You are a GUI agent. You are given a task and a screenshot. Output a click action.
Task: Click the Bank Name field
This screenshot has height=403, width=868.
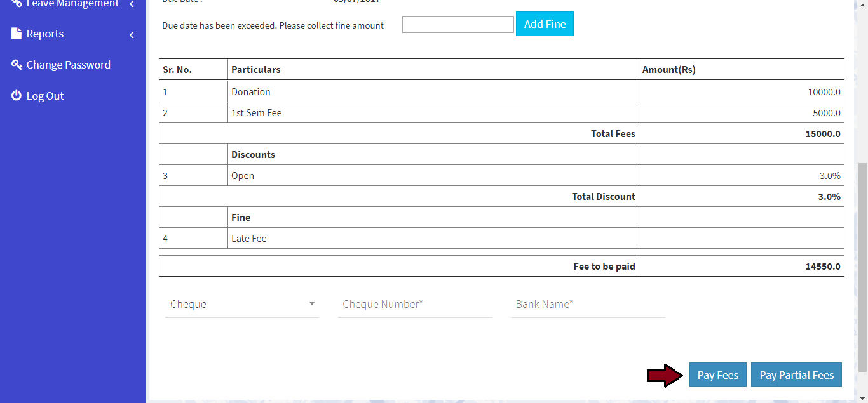tap(588, 304)
